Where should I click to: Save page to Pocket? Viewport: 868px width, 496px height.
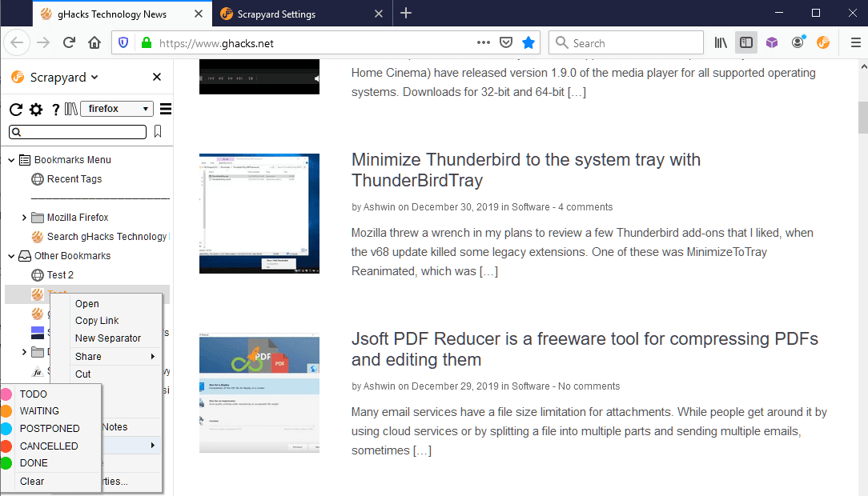tap(506, 42)
